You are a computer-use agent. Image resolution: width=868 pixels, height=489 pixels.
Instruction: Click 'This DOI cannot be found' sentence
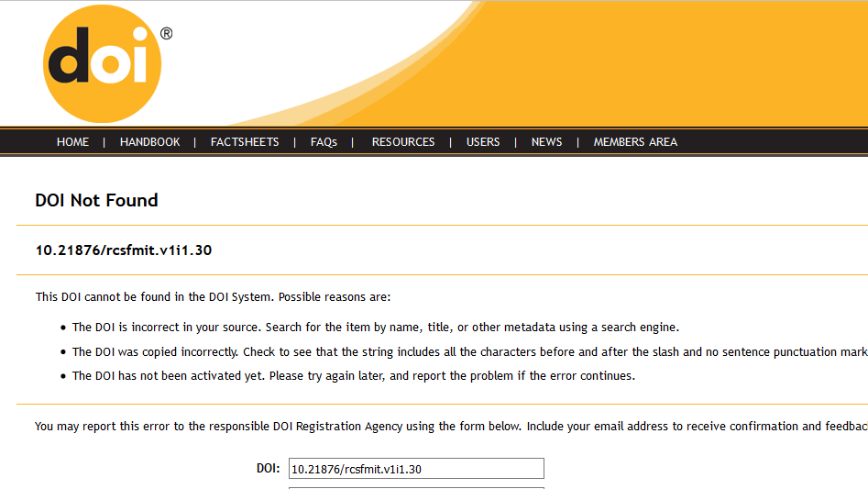coord(214,297)
